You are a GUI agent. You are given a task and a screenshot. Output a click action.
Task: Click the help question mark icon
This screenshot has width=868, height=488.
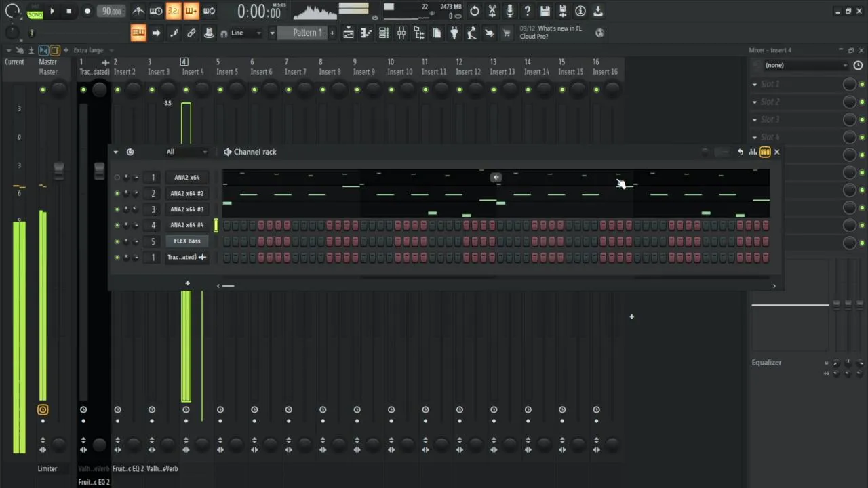coord(528,11)
